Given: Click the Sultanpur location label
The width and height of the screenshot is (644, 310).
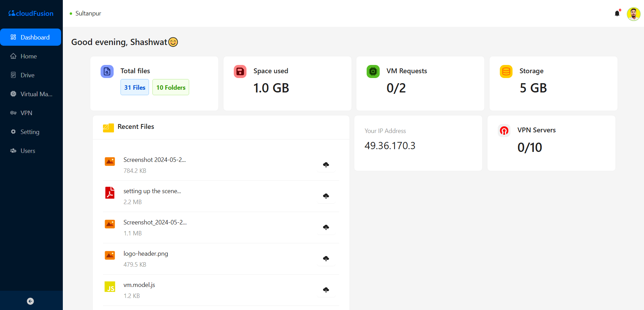Looking at the screenshot, I should point(88,13).
